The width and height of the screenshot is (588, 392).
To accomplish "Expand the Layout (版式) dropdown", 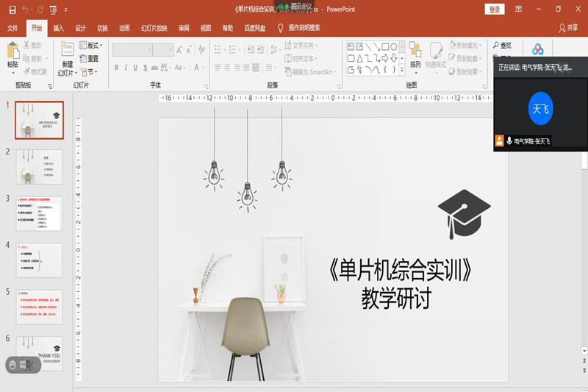I will pos(92,46).
